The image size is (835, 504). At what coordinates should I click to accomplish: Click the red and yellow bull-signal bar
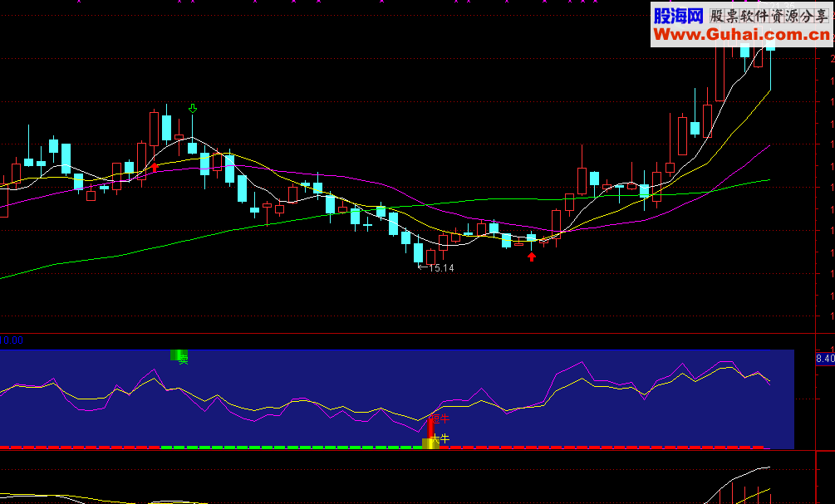(x=430, y=433)
